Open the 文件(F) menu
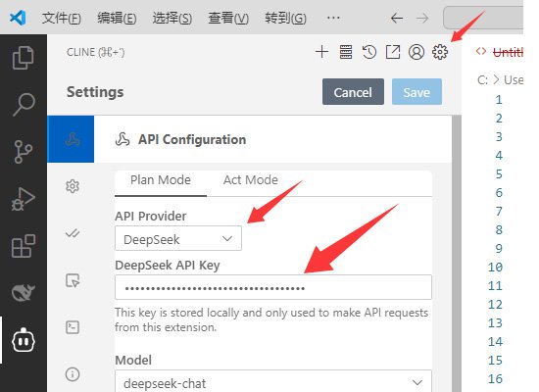Image resolution: width=539 pixels, height=392 pixels. 62,18
